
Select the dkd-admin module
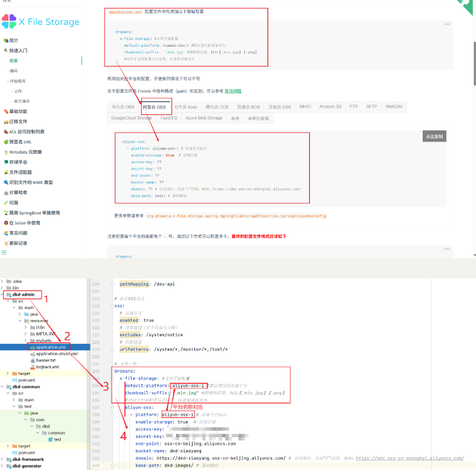tap(23, 294)
